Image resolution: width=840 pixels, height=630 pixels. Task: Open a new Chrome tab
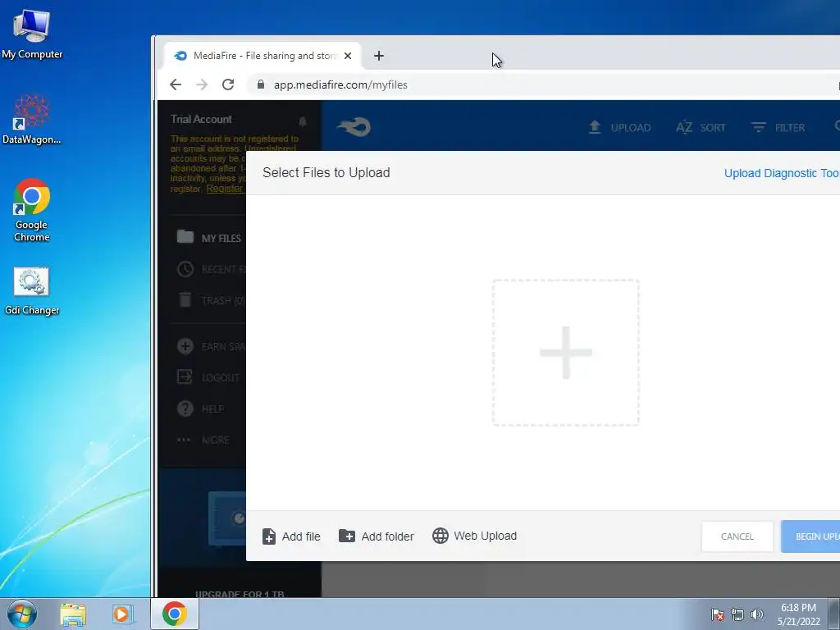(x=379, y=56)
